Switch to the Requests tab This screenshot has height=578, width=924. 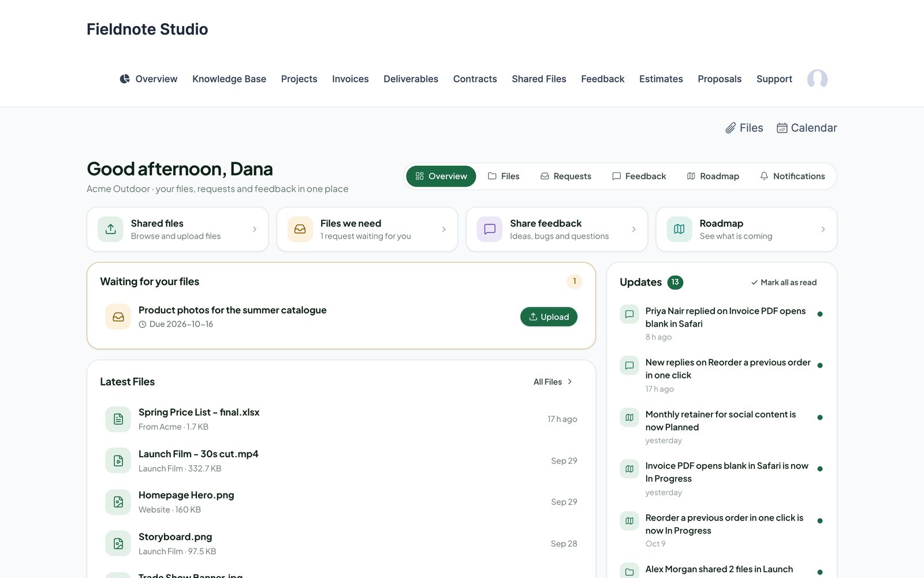click(x=566, y=176)
